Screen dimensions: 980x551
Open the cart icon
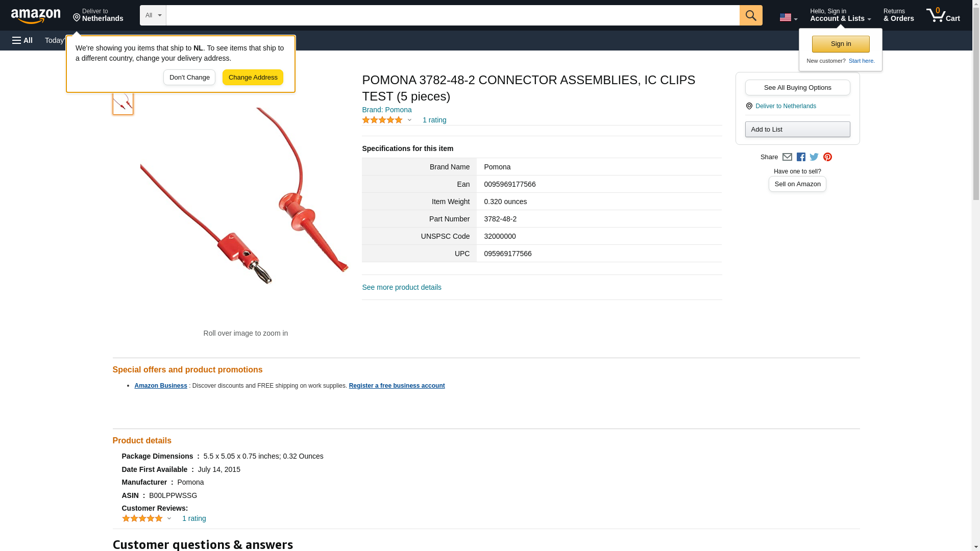pyautogui.click(x=943, y=15)
